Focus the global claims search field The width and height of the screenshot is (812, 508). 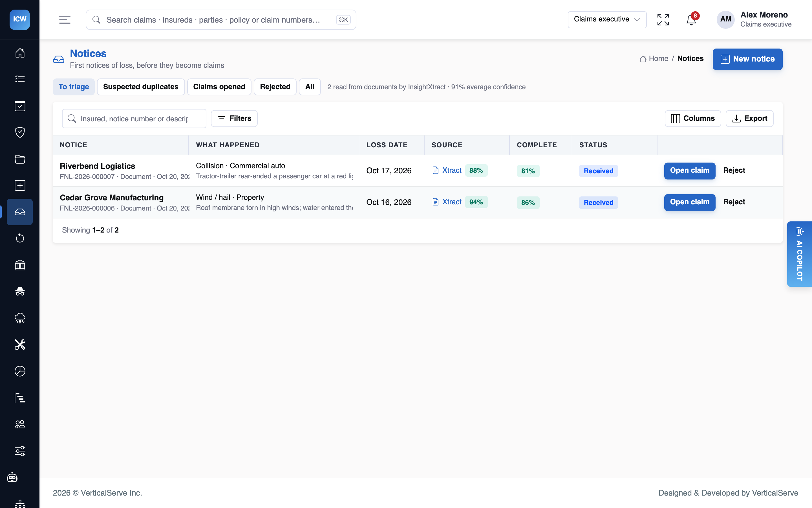coord(221,20)
